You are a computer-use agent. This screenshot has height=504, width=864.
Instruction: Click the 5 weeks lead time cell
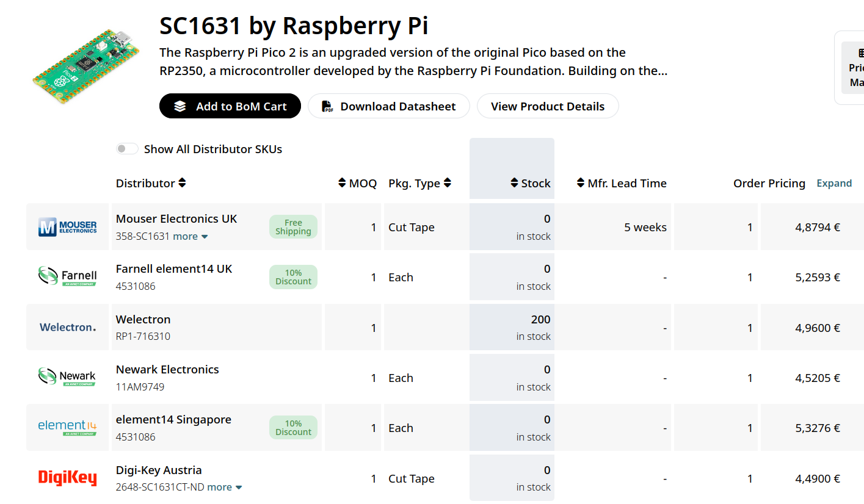[x=645, y=227]
